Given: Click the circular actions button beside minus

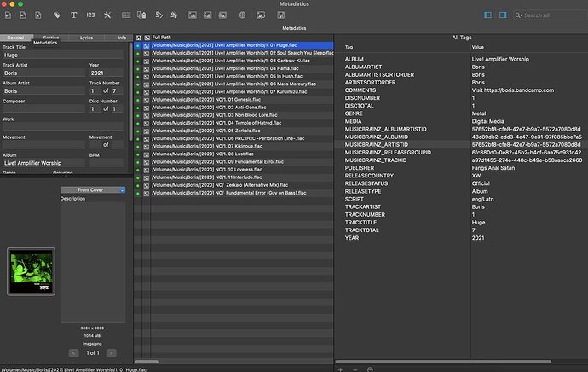Looking at the screenshot, I should tap(370, 369).
